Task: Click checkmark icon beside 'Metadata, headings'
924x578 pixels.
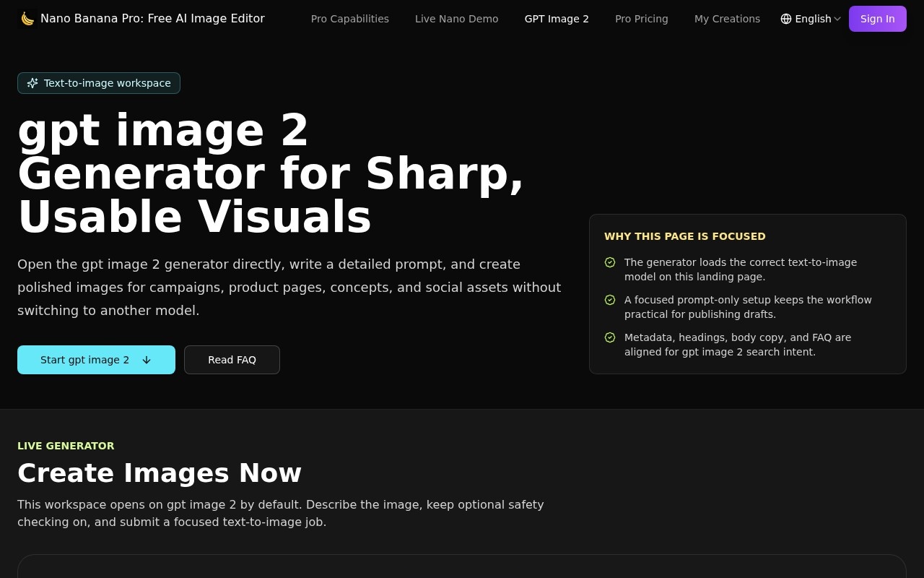Action: click(610, 337)
